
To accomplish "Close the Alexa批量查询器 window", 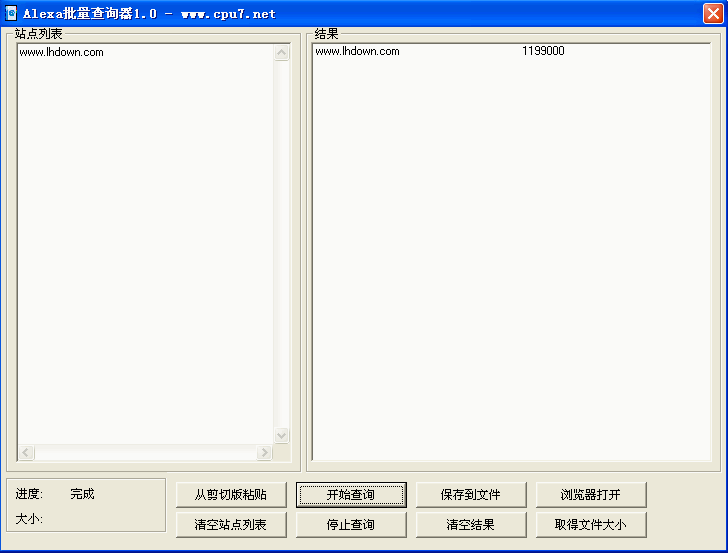I will pos(713,13).
